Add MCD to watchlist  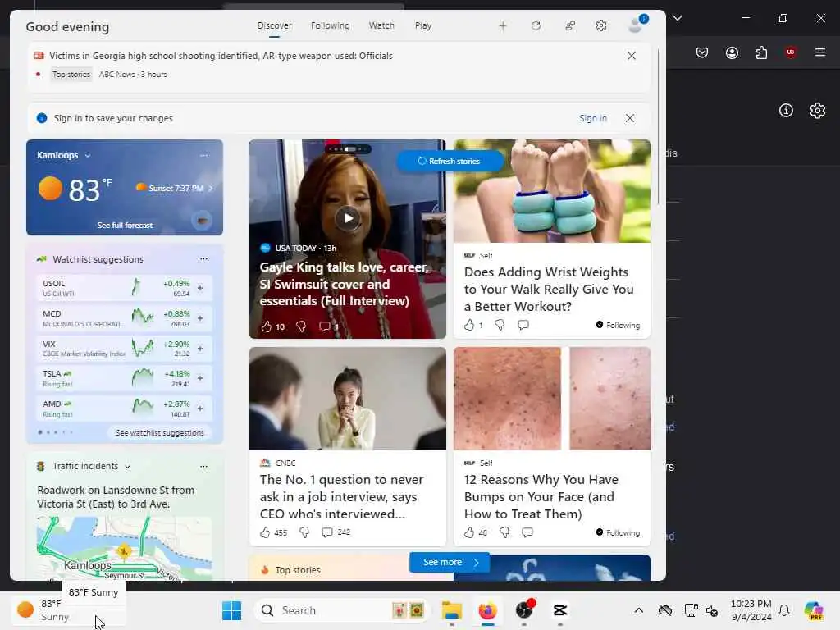(200, 318)
